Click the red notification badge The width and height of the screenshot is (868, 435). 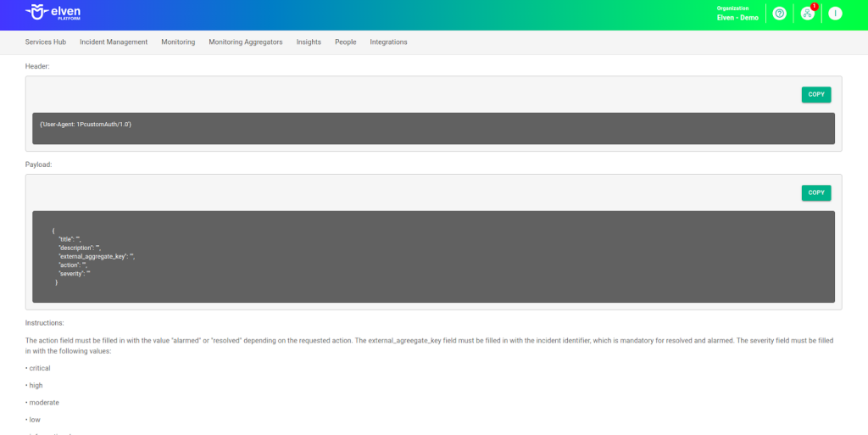[815, 6]
